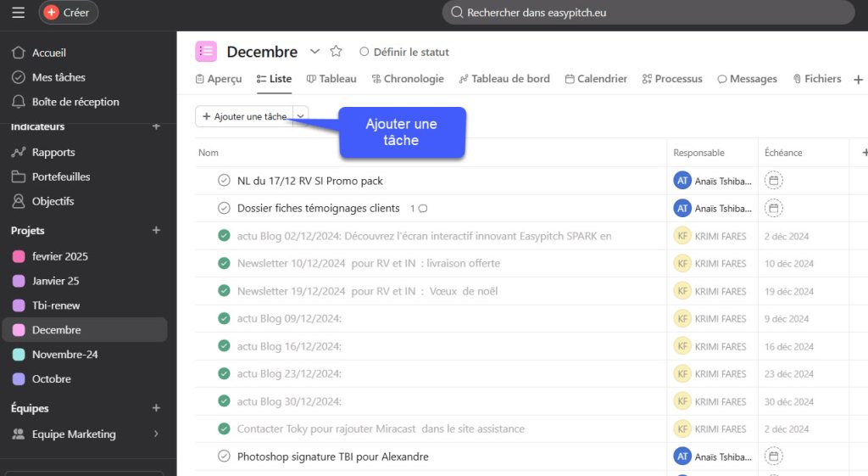This screenshot has height=476, width=868.
Task: Click the Nom column header
Action: tap(209, 153)
